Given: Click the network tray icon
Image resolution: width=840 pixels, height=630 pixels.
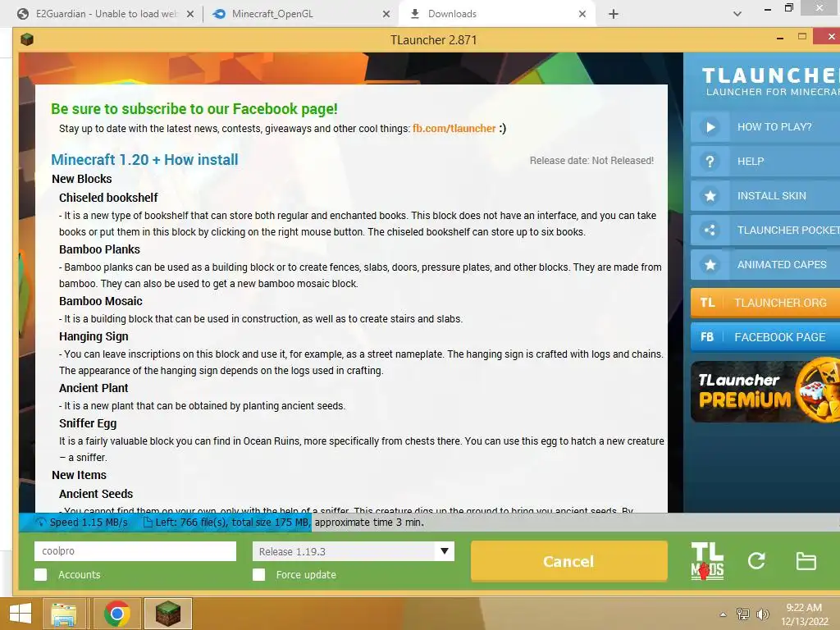Looking at the screenshot, I should click(x=742, y=614).
